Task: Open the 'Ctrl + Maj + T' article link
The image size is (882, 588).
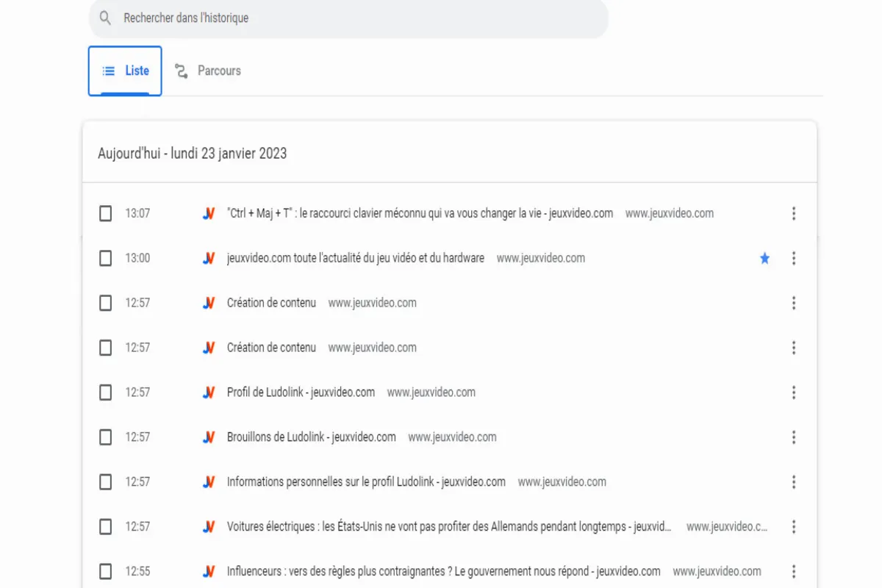Action: point(419,213)
